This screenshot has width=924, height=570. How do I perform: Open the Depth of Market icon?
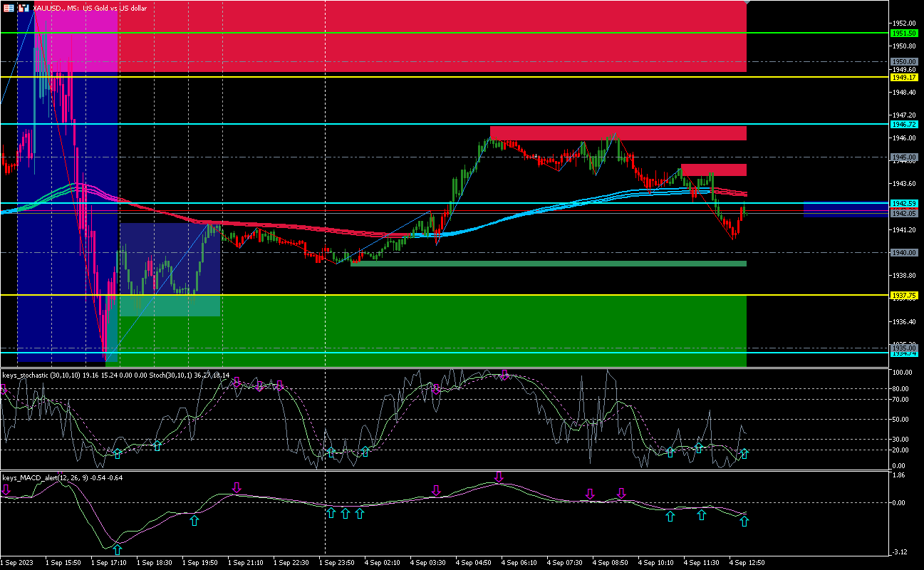pyautogui.click(x=24, y=8)
